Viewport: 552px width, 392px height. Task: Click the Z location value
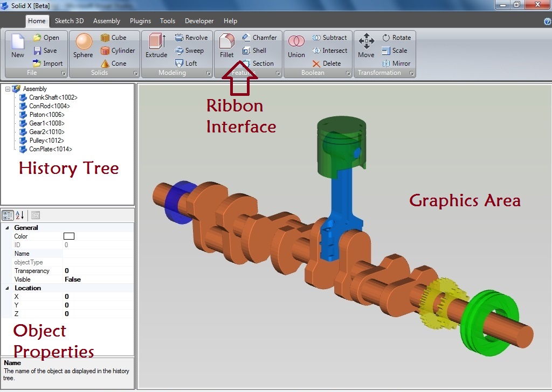pos(98,314)
